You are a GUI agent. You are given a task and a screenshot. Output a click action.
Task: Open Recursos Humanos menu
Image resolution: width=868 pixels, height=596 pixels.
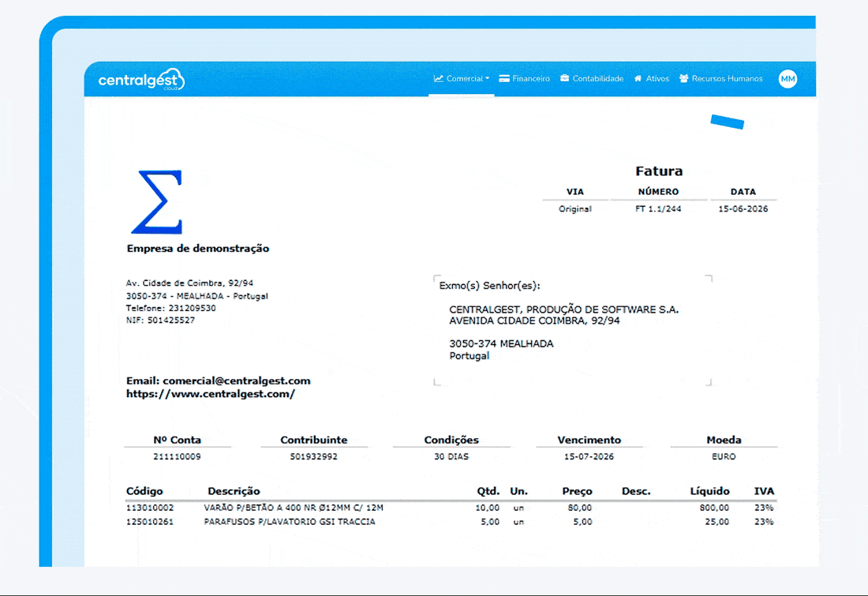pyautogui.click(x=720, y=79)
